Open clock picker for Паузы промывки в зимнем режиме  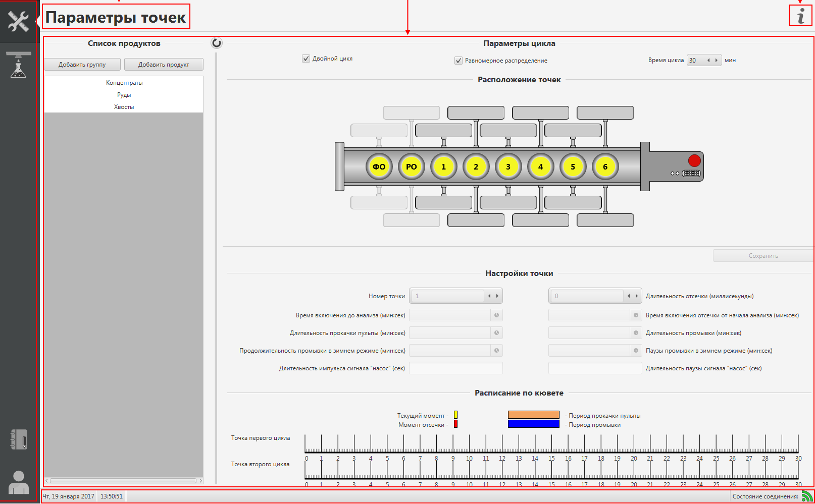click(636, 351)
